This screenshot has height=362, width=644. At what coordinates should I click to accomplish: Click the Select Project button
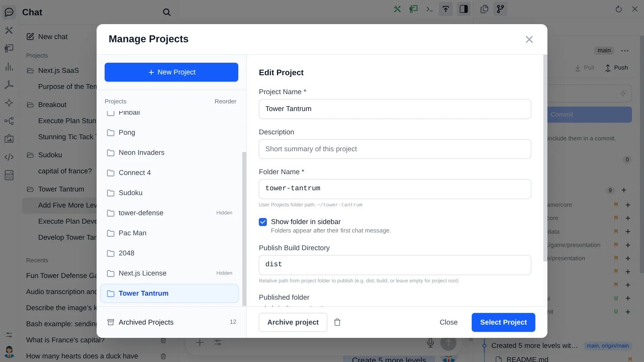[x=504, y=322]
